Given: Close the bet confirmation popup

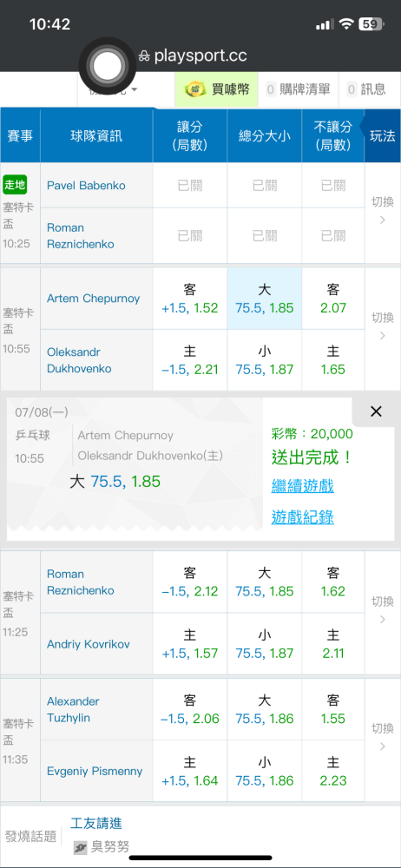Looking at the screenshot, I should pyautogui.click(x=376, y=411).
